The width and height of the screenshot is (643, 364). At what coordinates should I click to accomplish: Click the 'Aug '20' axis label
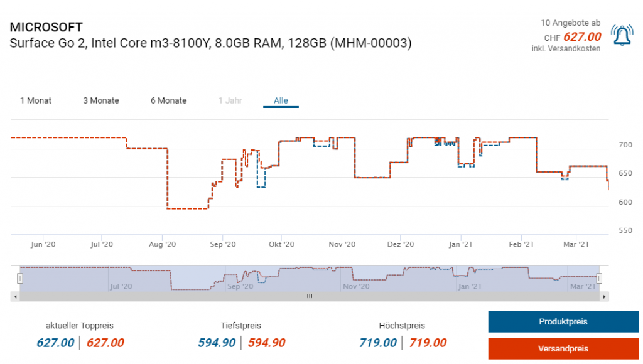click(163, 244)
